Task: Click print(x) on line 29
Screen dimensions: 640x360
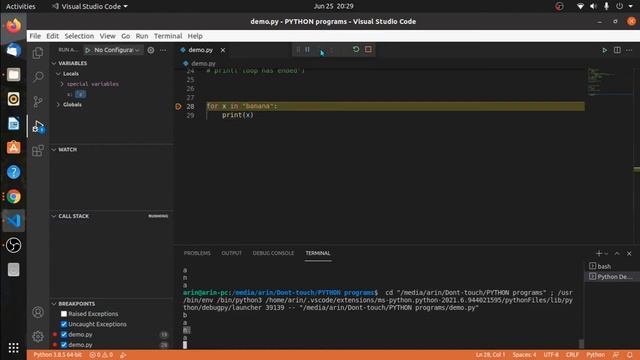Action: (238, 115)
